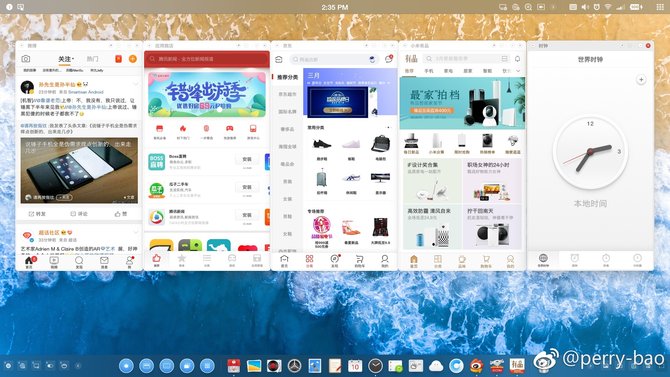Install 瓜子二手车 app

pyautogui.click(x=247, y=188)
